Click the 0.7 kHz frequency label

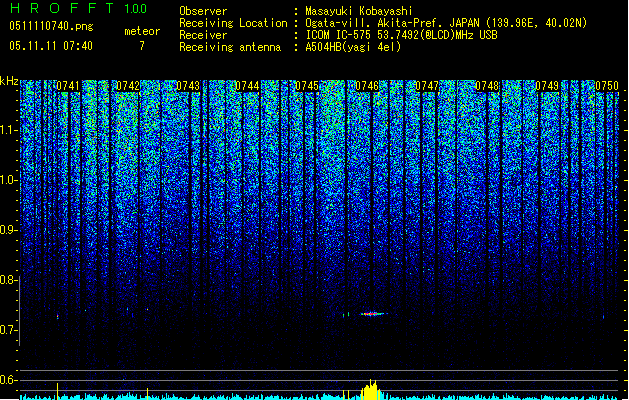[8, 330]
